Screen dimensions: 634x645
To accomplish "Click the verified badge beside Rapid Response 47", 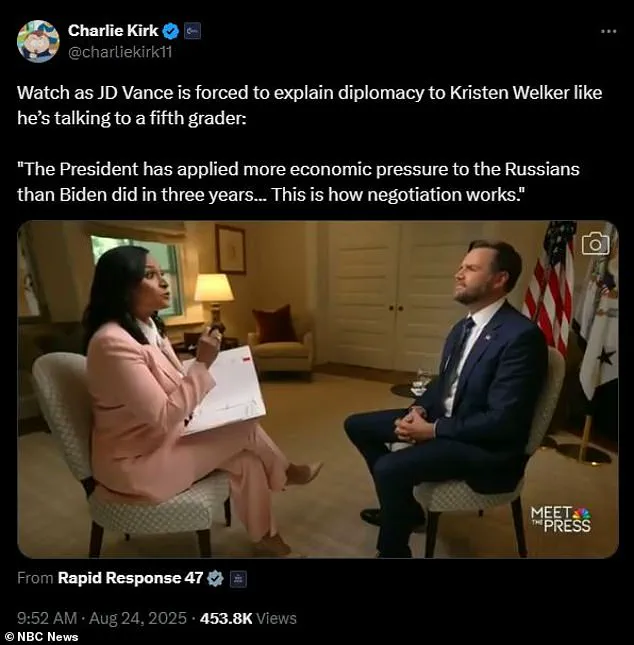I will pos(215,578).
